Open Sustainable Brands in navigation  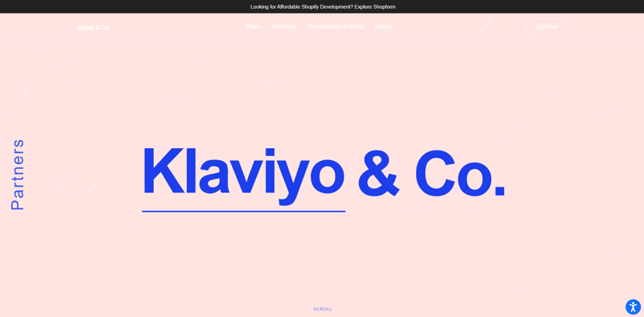tap(335, 27)
